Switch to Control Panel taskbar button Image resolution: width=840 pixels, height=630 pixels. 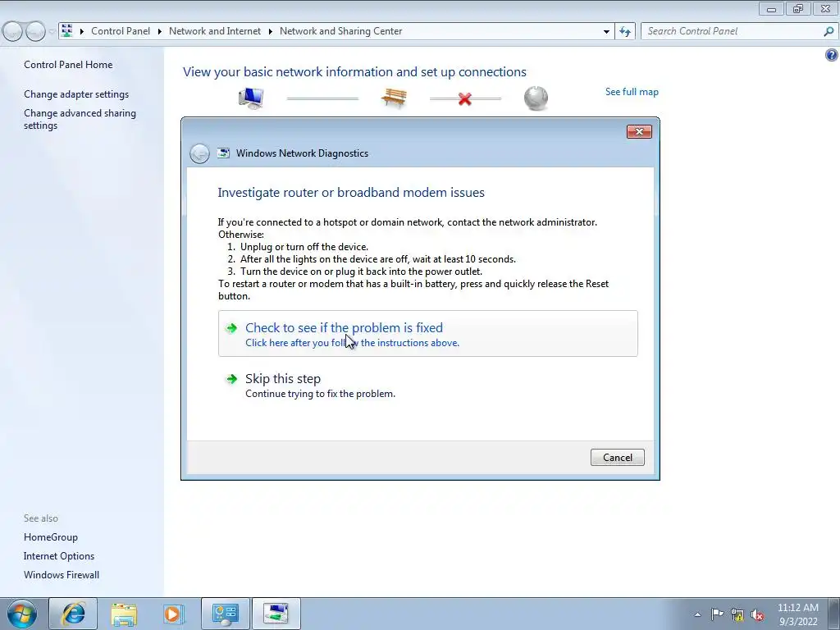pyautogui.click(x=225, y=614)
